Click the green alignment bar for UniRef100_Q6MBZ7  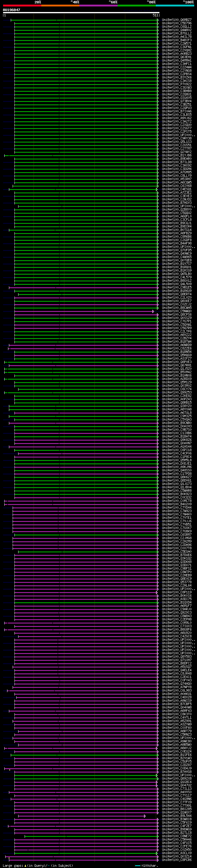[85, 20]
